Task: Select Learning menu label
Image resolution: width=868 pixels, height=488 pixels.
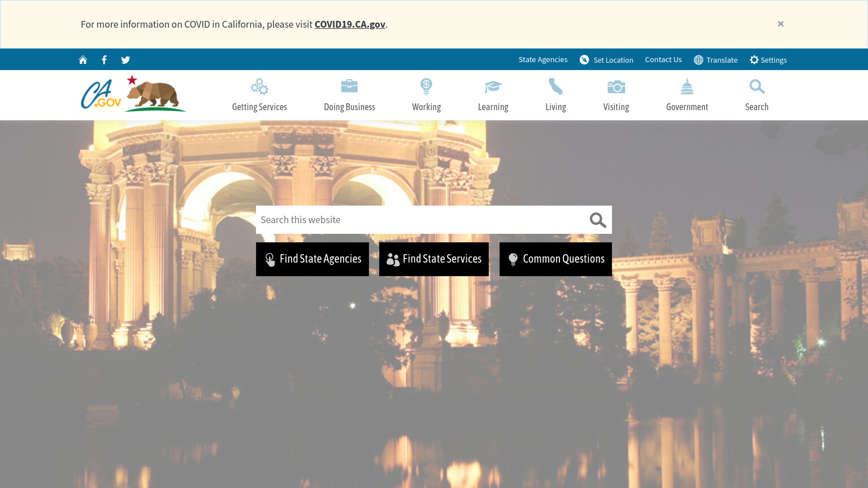Action: [493, 107]
